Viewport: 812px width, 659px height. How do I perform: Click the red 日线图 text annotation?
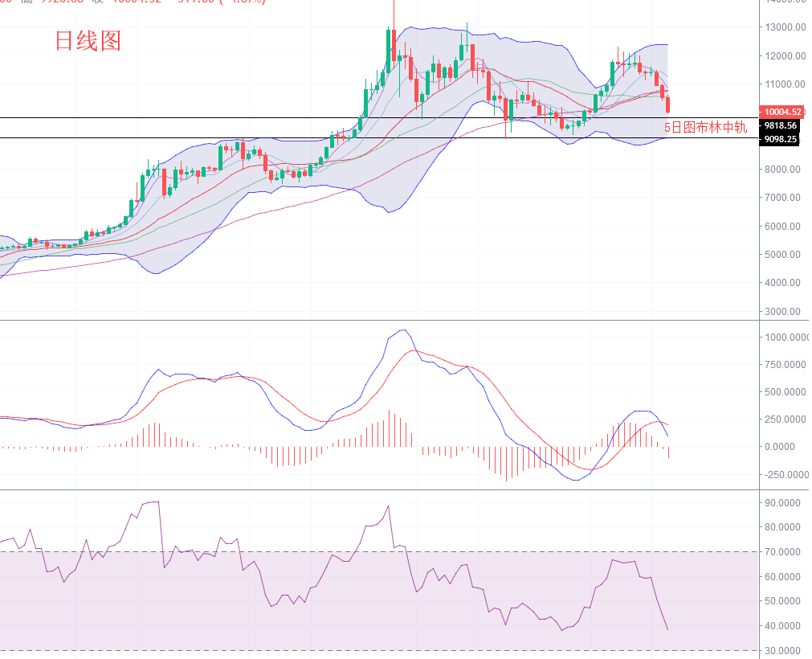point(88,42)
